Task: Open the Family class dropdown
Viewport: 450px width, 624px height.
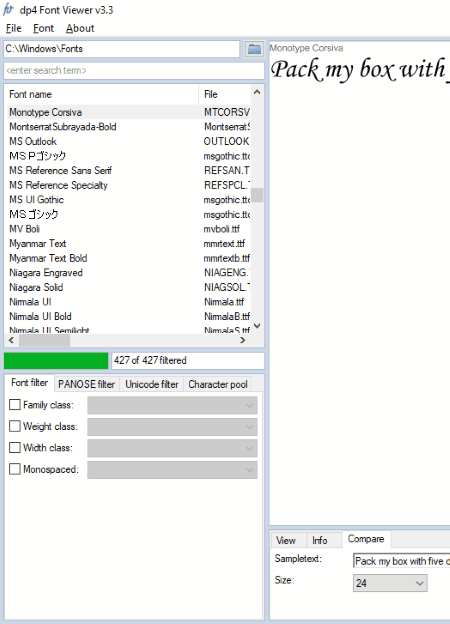Action: [x=172, y=406]
